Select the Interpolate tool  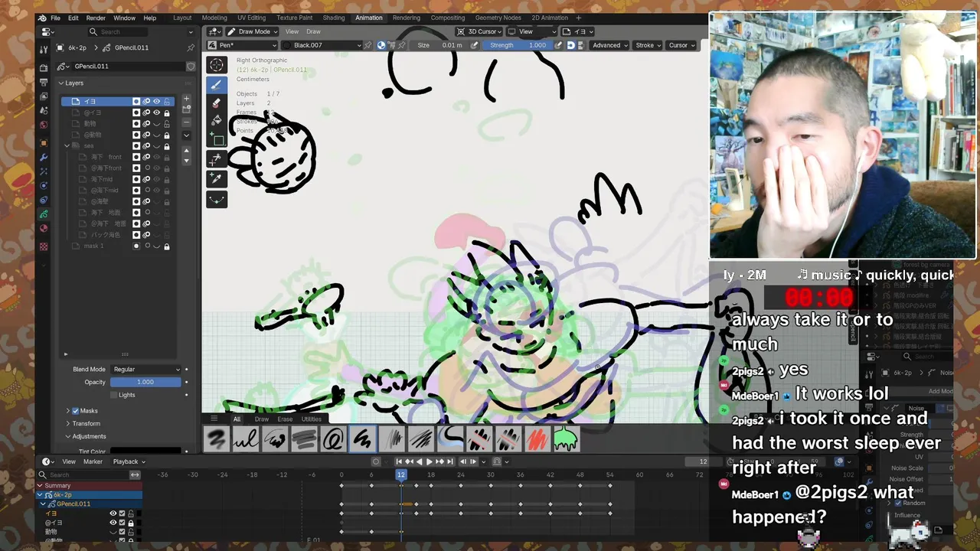[x=217, y=199]
